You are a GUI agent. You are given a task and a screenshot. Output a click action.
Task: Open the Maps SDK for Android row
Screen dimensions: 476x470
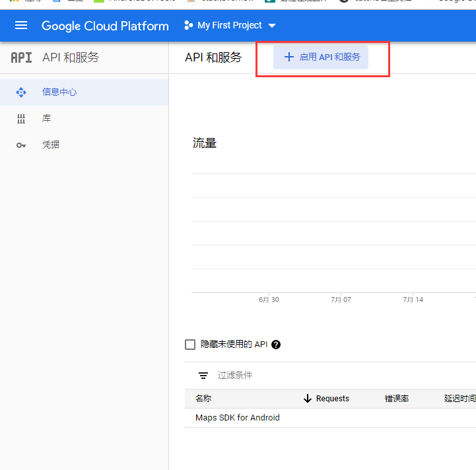click(x=330, y=418)
